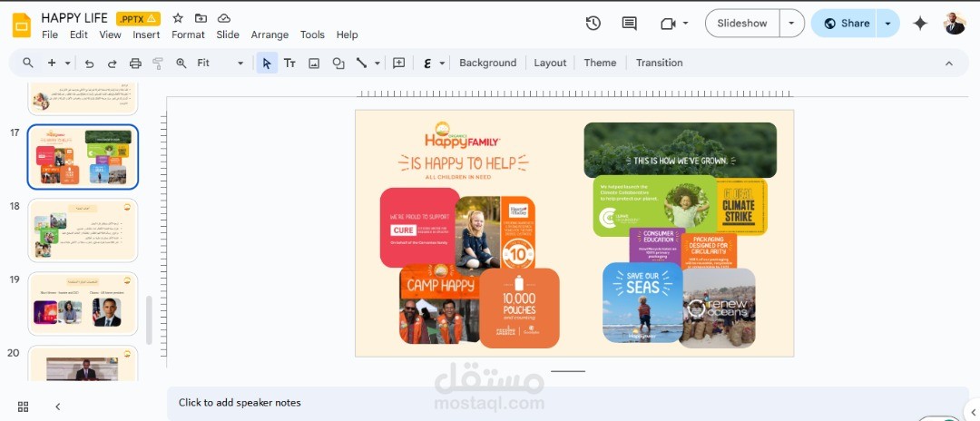Image resolution: width=980 pixels, height=421 pixels.
Task: Open the Tools menu
Action: tap(312, 35)
